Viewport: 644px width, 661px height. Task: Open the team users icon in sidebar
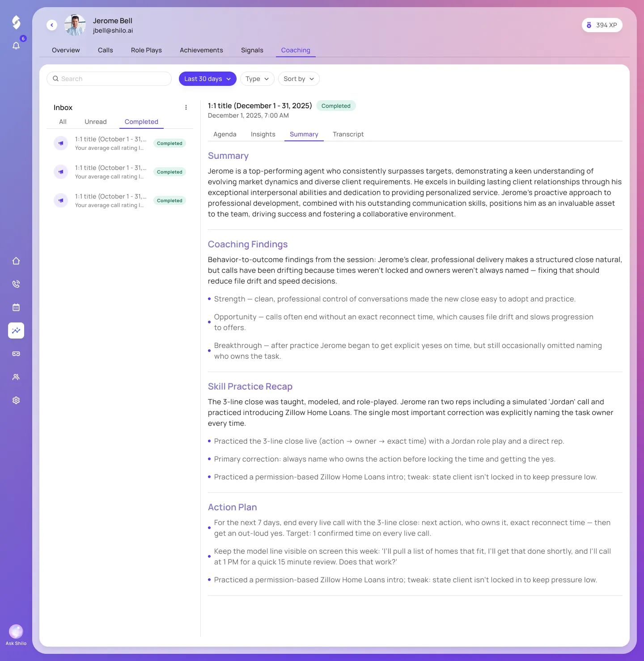point(16,377)
